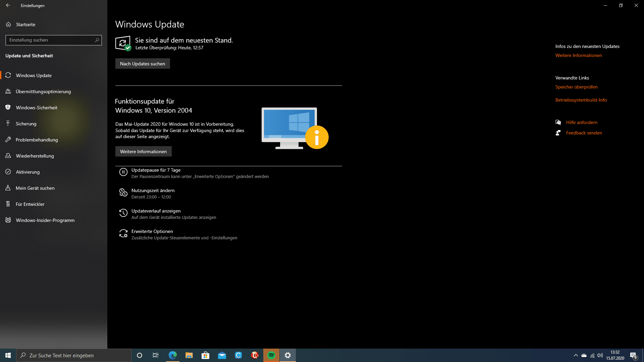Screen dimensions: 644x362
Task: Open Speicher überprüfen link
Action: click(x=576, y=87)
